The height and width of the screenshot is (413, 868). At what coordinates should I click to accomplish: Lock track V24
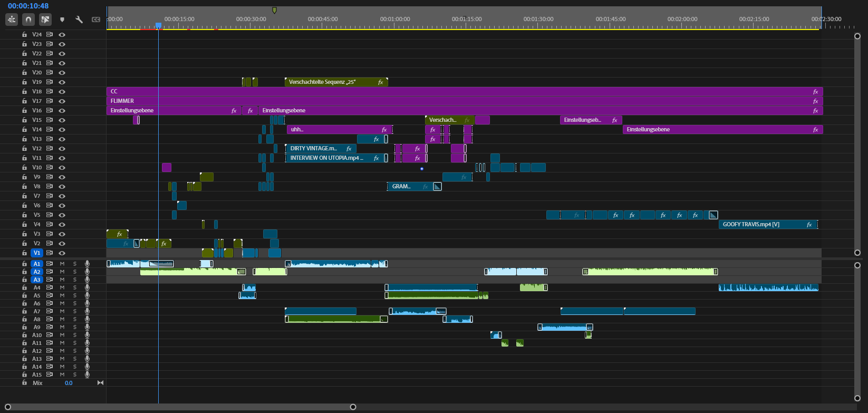point(24,34)
